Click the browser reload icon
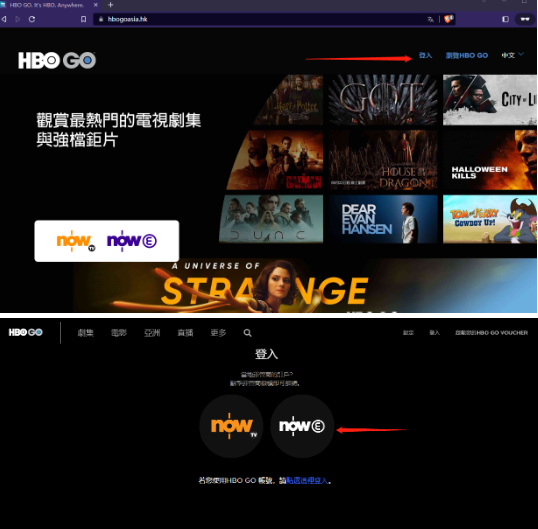The height and width of the screenshot is (529, 538). [32, 19]
